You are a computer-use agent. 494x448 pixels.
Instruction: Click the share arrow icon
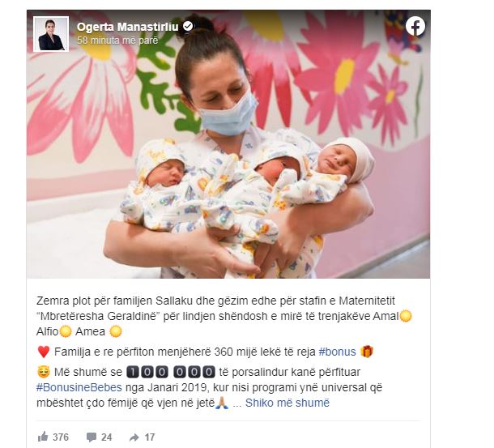click(x=134, y=437)
